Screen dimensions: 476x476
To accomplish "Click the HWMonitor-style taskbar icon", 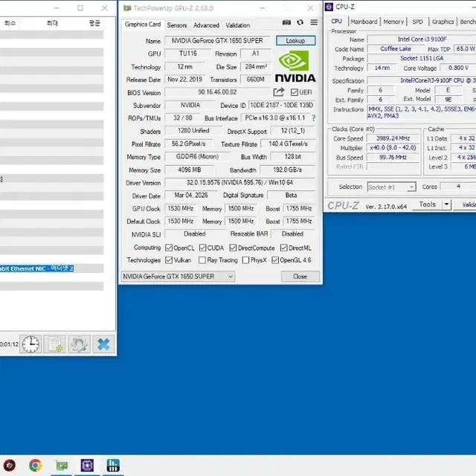I will pyautogui.click(x=113, y=465).
